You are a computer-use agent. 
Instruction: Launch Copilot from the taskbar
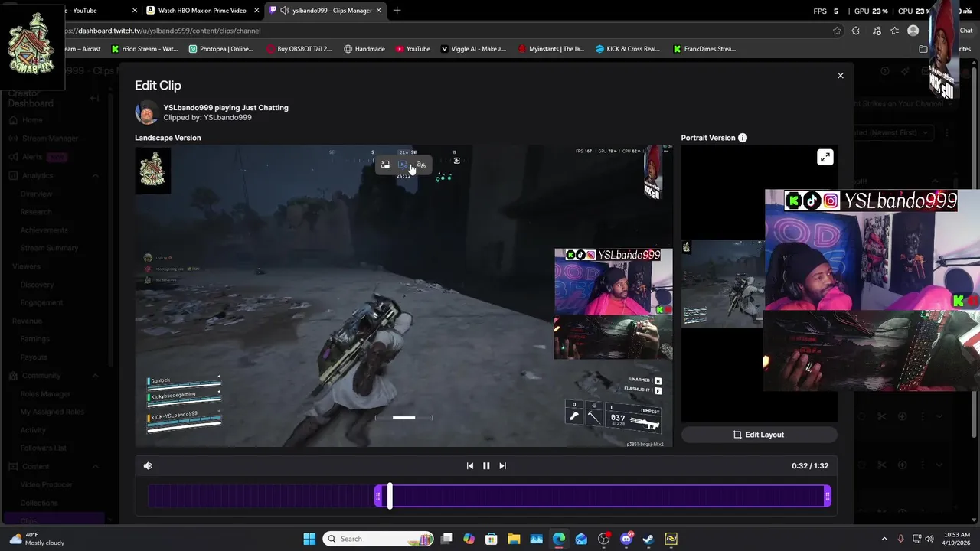pos(469,539)
